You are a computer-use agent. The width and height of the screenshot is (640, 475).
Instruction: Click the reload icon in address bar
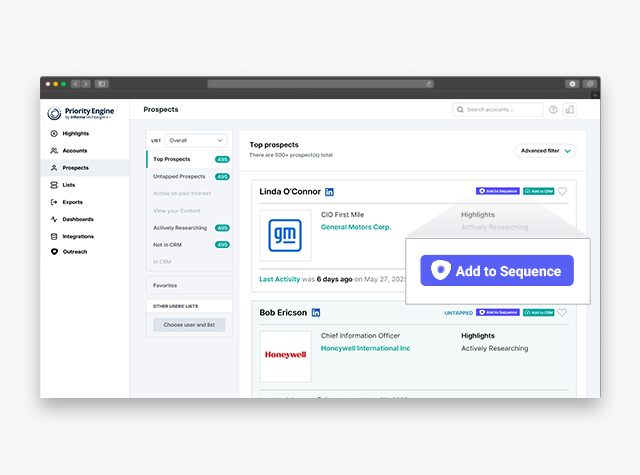coord(429,84)
